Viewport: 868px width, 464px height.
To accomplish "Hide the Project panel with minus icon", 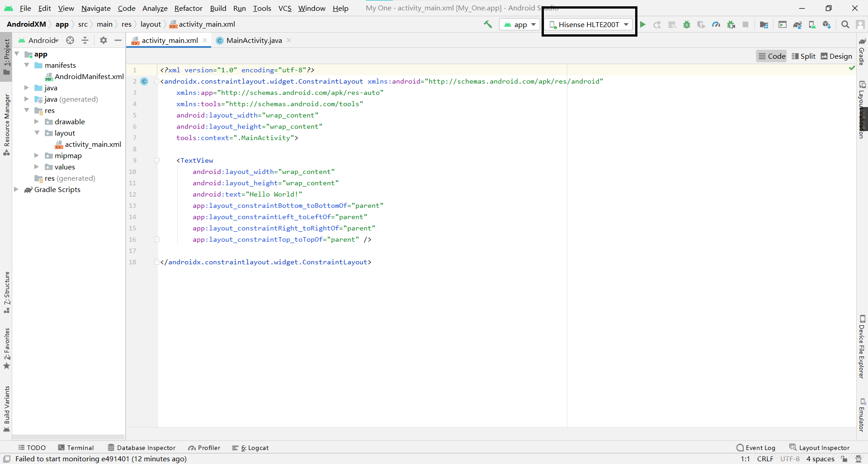I will [x=118, y=40].
